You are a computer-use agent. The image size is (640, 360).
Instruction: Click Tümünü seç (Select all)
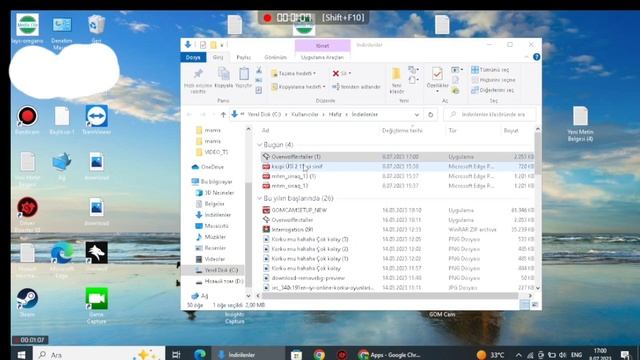490,70
